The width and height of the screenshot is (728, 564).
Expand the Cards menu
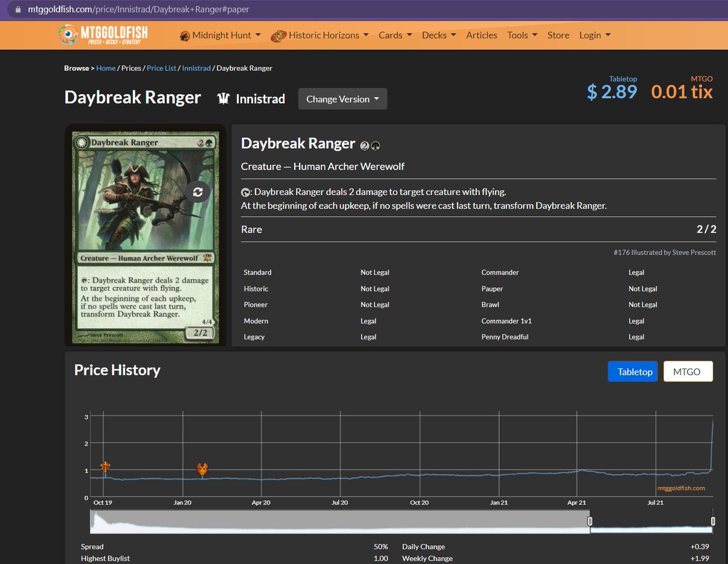point(395,35)
